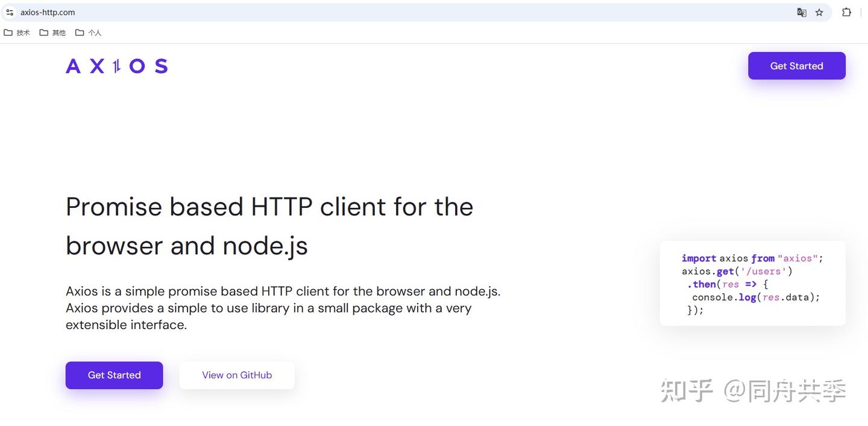The height and width of the screenshot is (426, 868).
Task: Click the import axios code line
Action: (752, 258)
